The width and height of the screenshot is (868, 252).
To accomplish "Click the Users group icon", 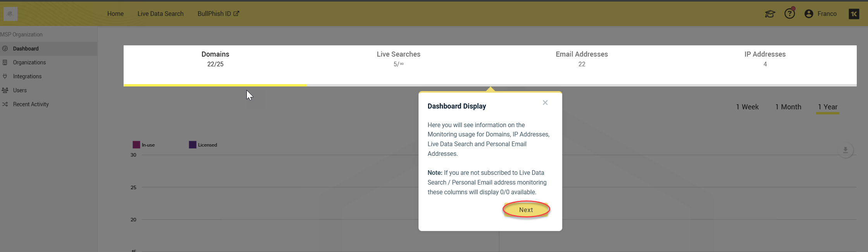I will [5, 90].
